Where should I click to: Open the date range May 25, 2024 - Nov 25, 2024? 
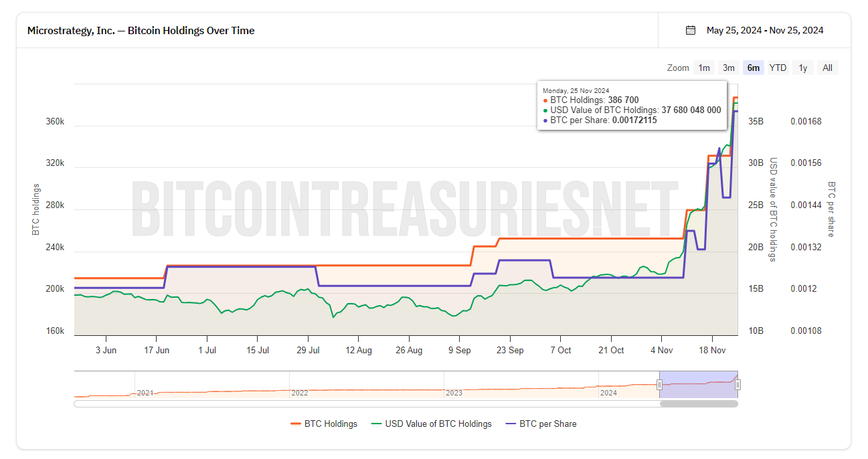pos(765,30)
